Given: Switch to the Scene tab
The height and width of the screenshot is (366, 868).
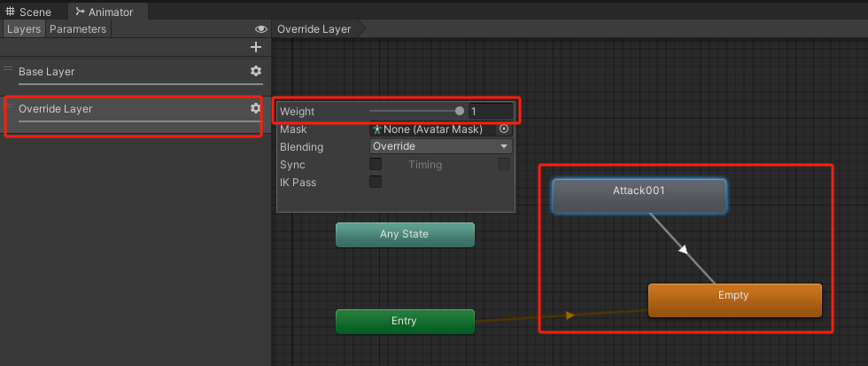Looking at the screenshot, I should tap(28, 12).
